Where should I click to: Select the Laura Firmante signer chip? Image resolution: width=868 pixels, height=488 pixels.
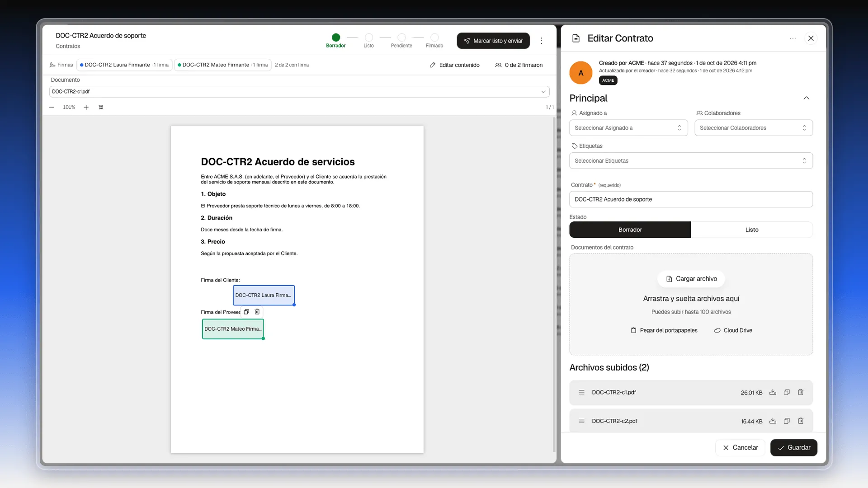point(124,65)
